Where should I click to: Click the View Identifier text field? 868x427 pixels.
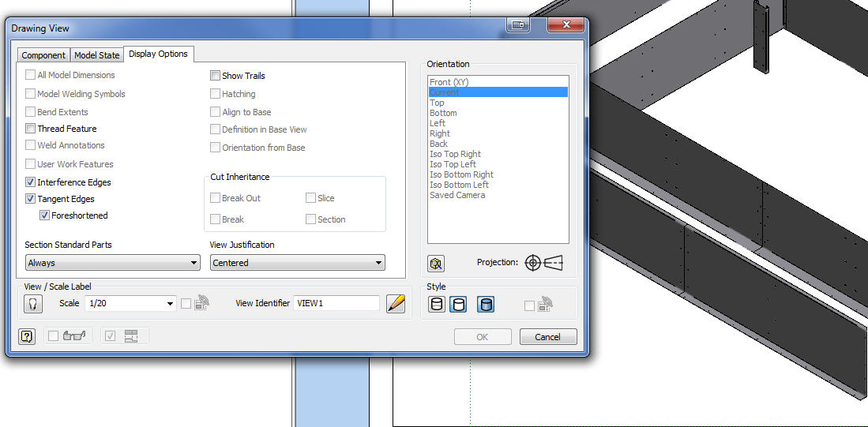pyautogui.click(x=336, y=303)
